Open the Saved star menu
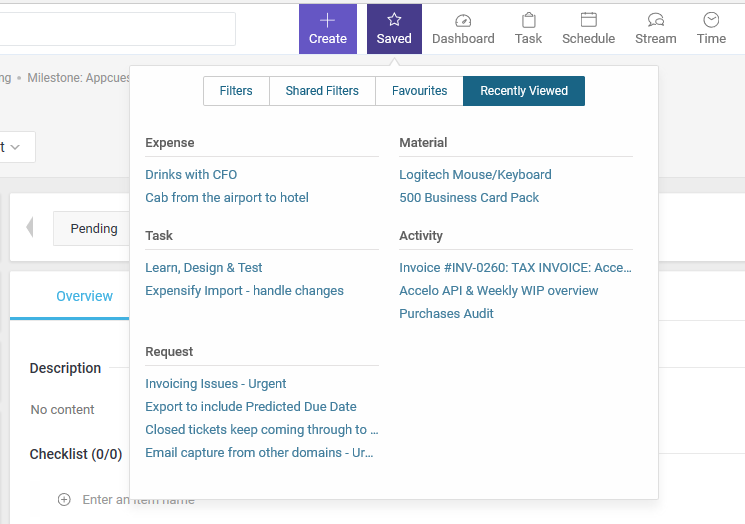 (x=394, y=29)
